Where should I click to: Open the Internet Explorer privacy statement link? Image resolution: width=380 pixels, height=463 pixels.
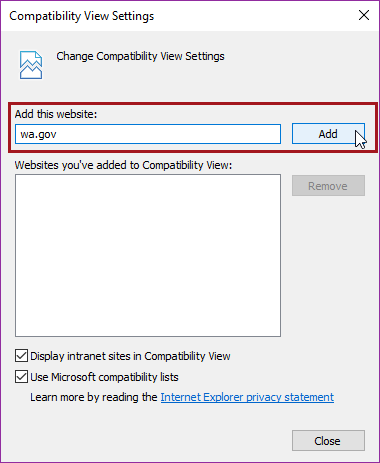247,397
